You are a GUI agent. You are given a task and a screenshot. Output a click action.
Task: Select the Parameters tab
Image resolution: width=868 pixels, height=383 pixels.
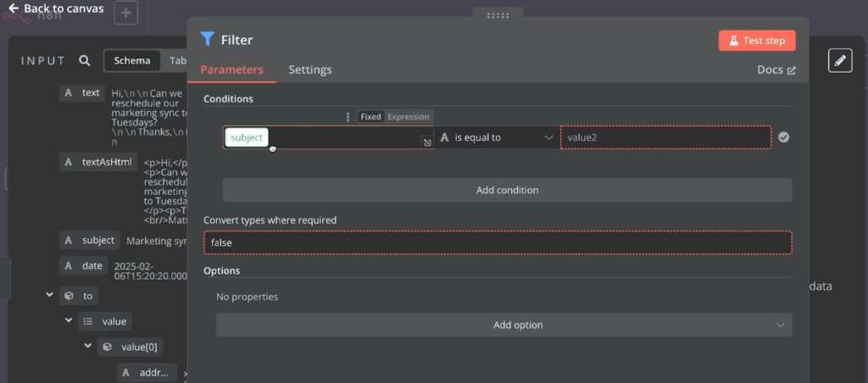(231, 69)
